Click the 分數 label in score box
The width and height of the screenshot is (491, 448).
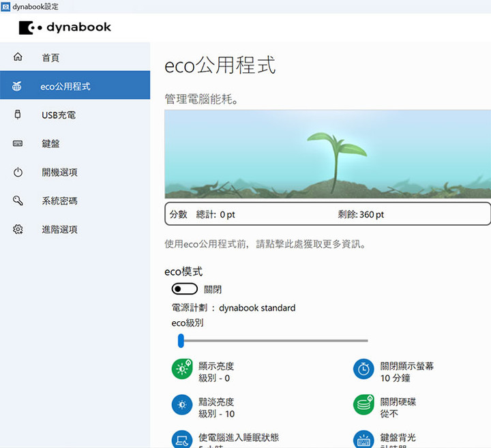(178, 214)
